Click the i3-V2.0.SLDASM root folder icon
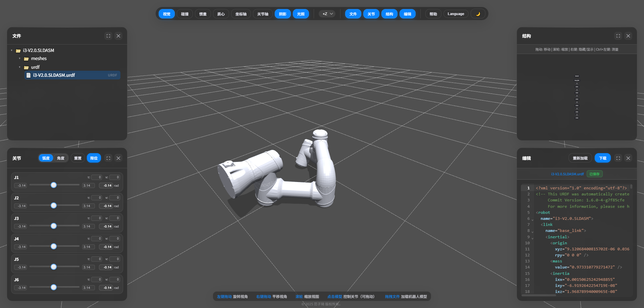This screenshot has width=644, height=308. click(18, 51)
